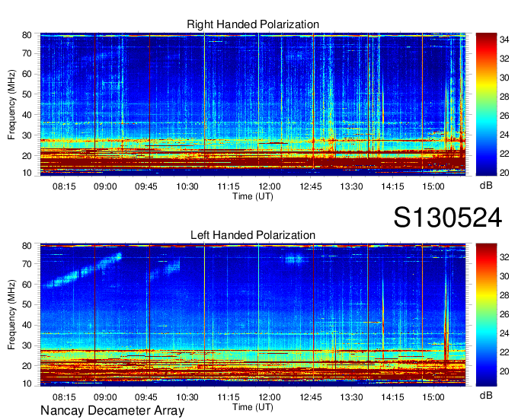Click the "Nancay Decameter Array" caption
This screenshot has width=518, height=420.
coord(112,411)
